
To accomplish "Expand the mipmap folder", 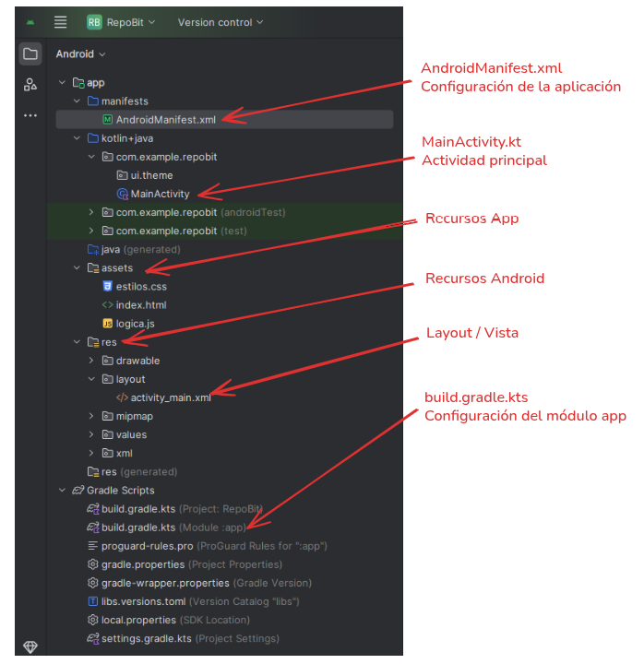I will coord(91,416).
